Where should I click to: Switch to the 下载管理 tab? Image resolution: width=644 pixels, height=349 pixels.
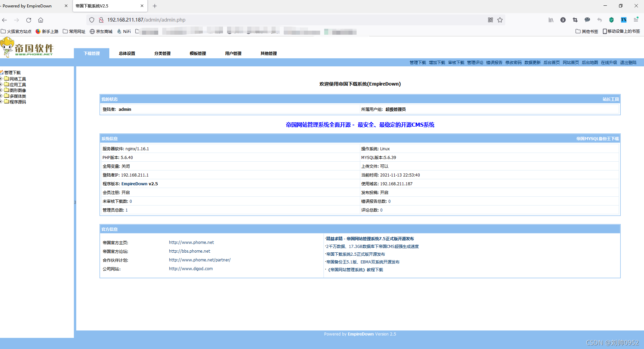coord(92,53)
